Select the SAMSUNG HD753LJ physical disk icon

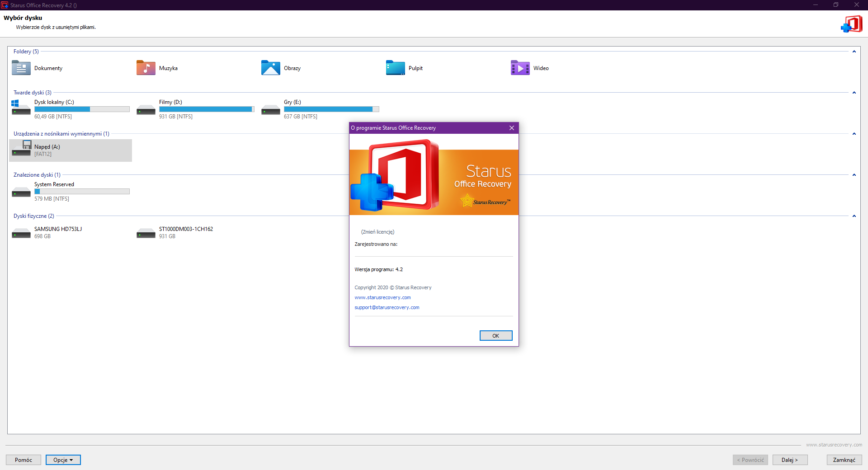(21, 233)
